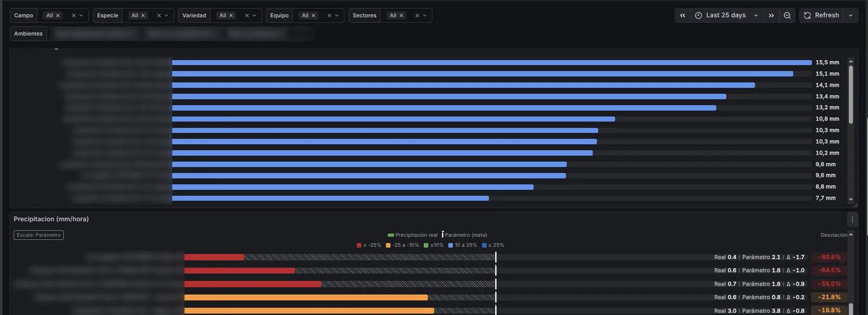Click the red ≤ -25% legend swatch
The height and width of the screenshot is (315, 868).
coord(359,246)
